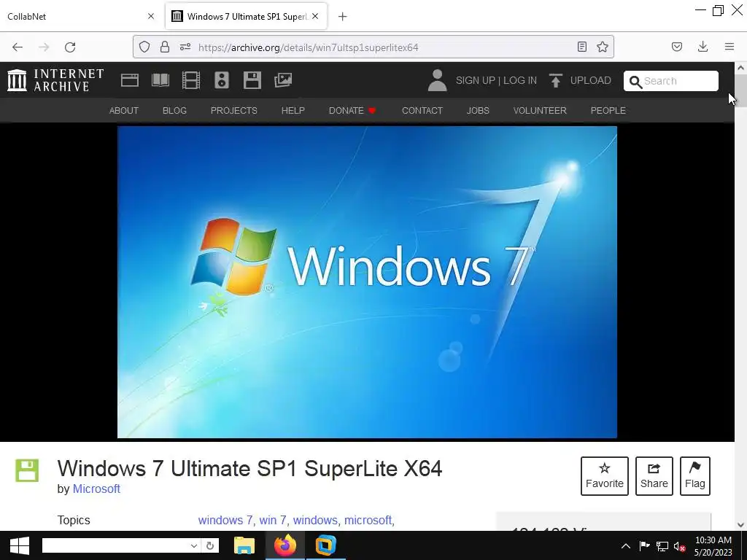Open the 'win 7' topic link
747x560 pixels.
click(273, 520)
